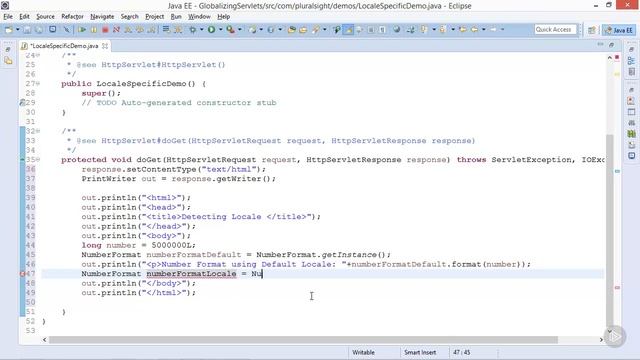Click the Save toolbar icon

27,29
